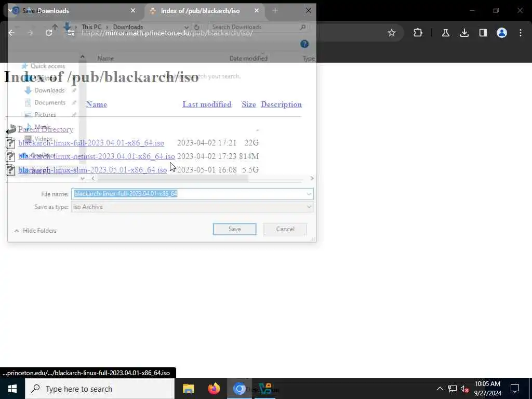Open Chrome side panel icon
This screenshot has width=532, height=399.
(x=483, y=33)
